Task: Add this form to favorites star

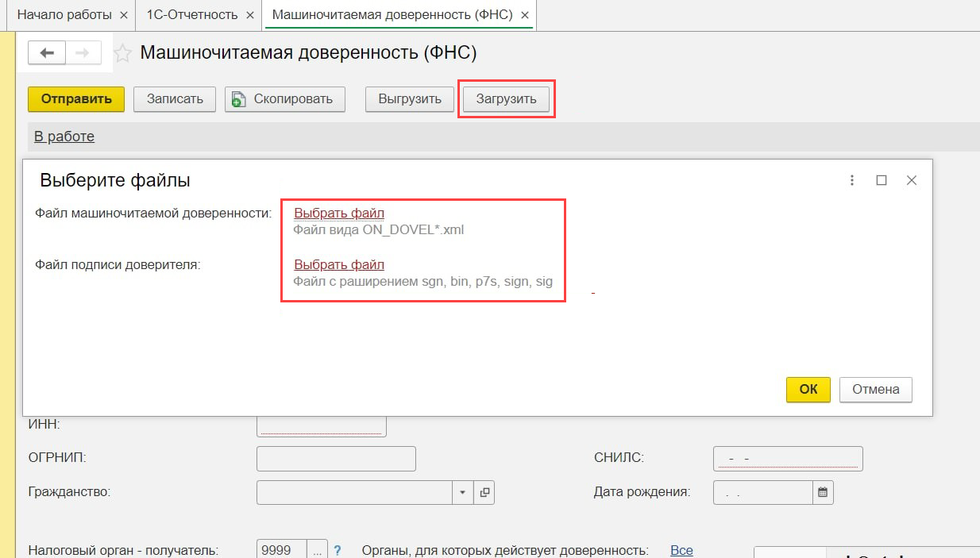Action: pyautogui.click(x=122, y=53)
